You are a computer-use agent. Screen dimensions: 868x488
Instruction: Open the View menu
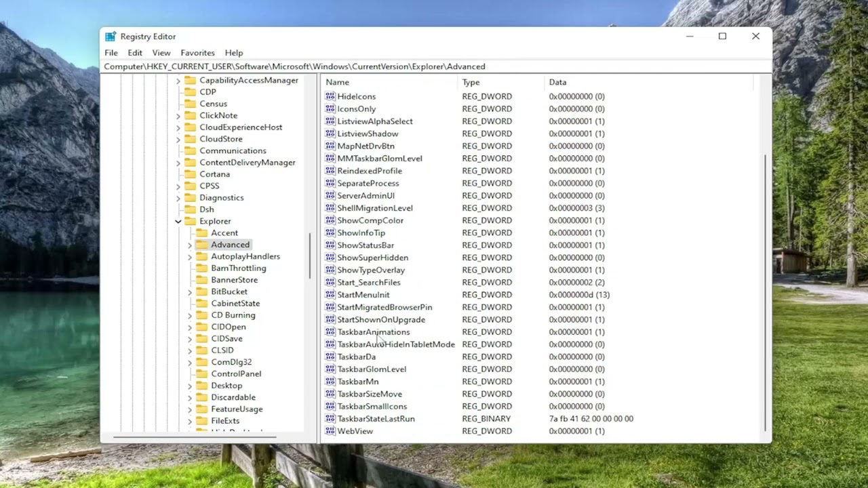coord(161,53)
